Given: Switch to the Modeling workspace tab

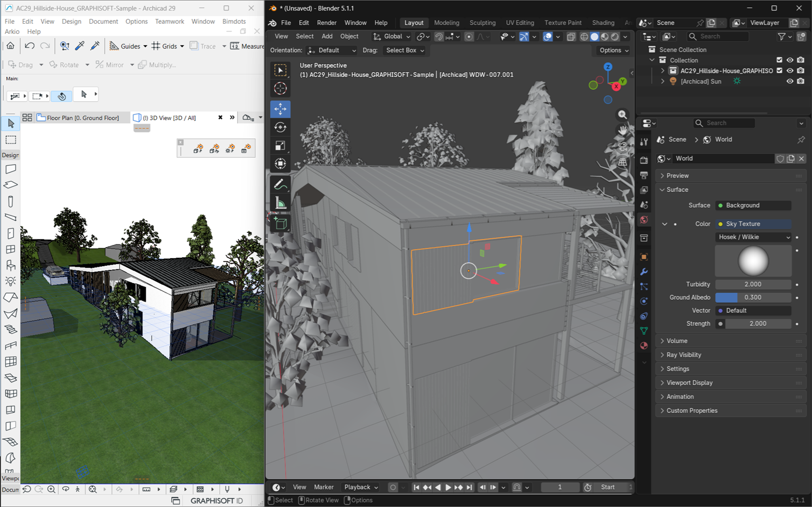Looking at the screenshot, I should point(446,23).
